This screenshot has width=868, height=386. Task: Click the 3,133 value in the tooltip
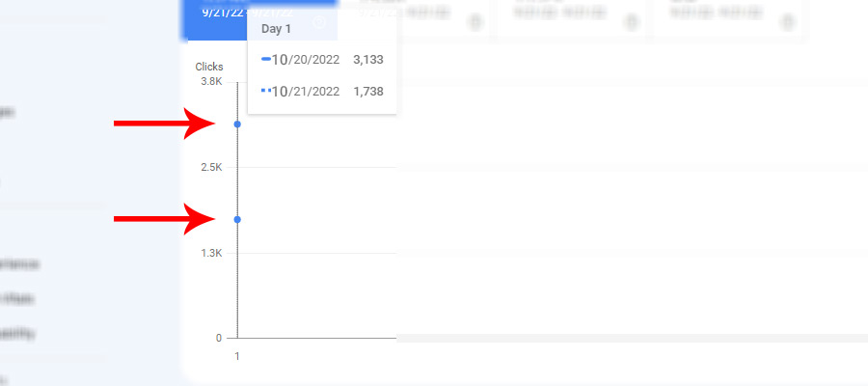coord(368,59)
